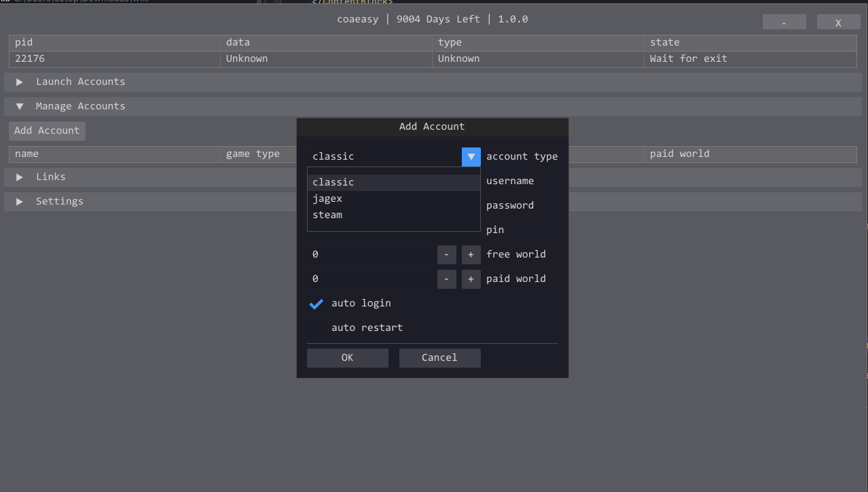Click the type column header
The height and width of the screenshot is (492, 868).
tap(539, 42)
